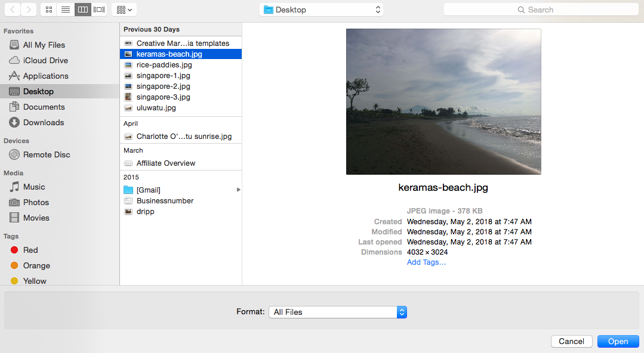
Task: Select Affiliate Overview file
Action: 181,163
